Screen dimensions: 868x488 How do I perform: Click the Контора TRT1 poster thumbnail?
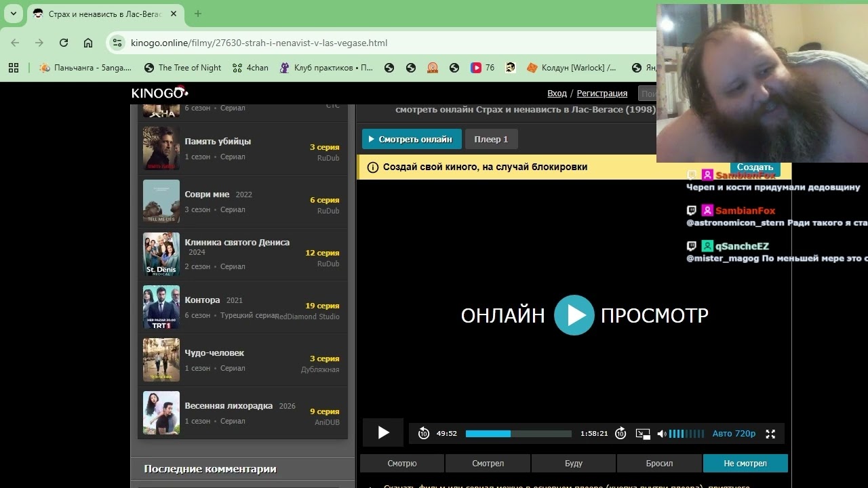coord(161,307)
